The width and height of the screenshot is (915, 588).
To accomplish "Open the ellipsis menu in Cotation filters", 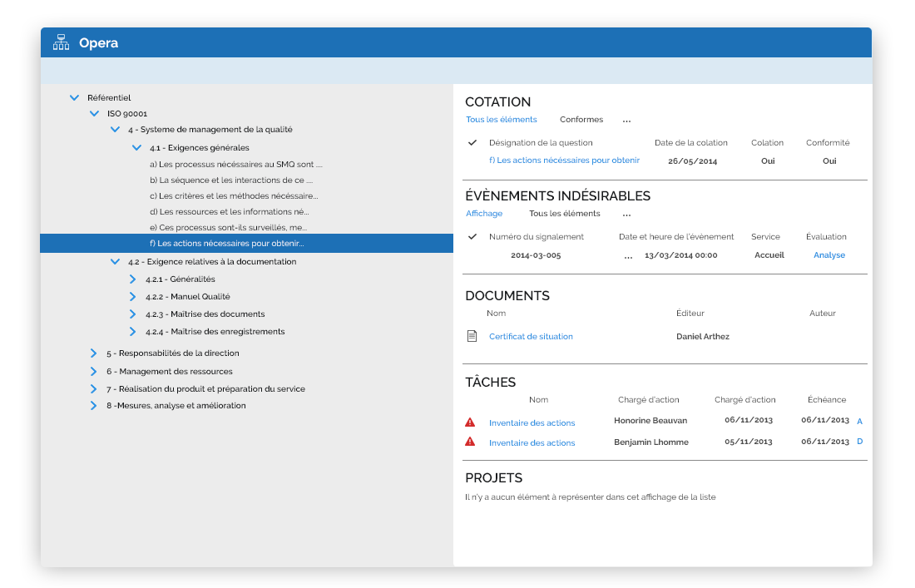I will click(x=626, y=120).
